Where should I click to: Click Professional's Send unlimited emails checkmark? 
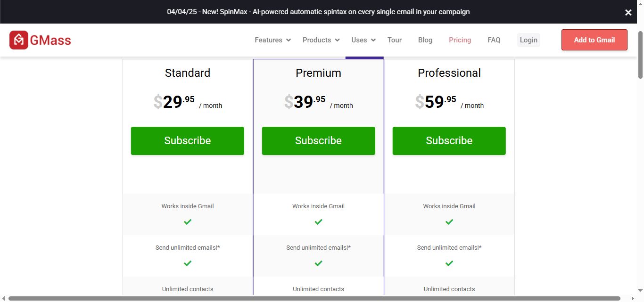click(449, 263)
